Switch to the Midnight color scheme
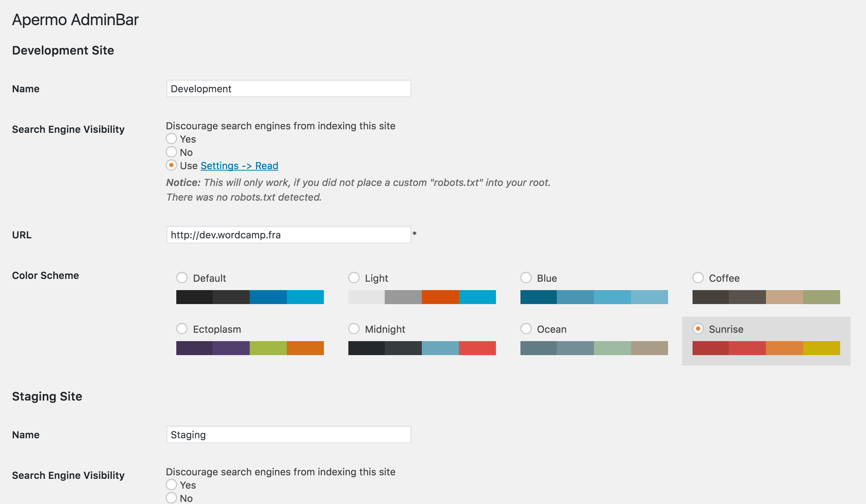 coord(354,329)
